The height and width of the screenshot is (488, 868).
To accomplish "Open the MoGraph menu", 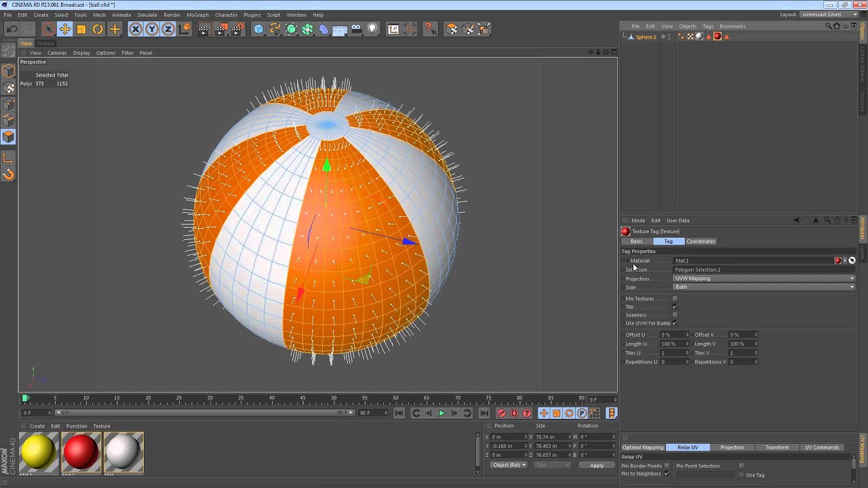I will click(197, 15).
